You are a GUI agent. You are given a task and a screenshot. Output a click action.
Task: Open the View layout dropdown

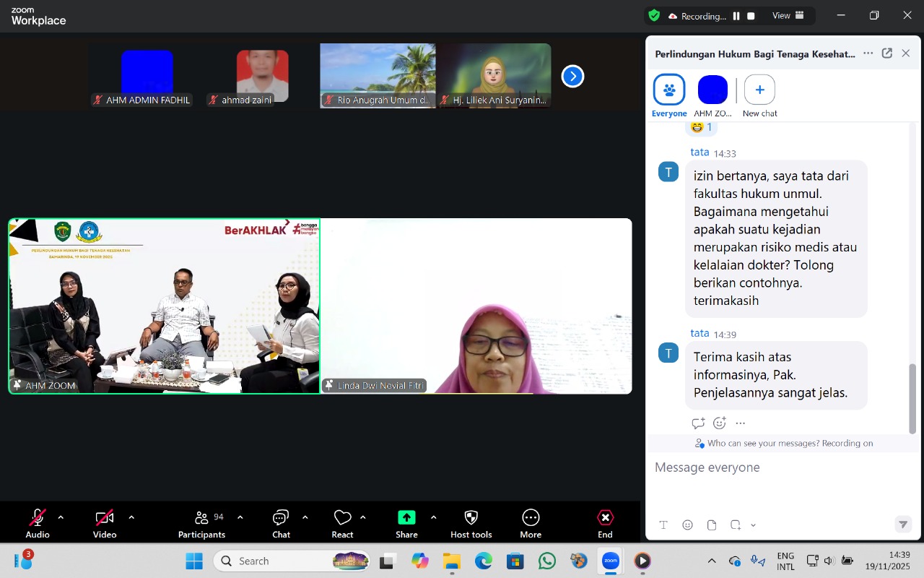tap(788, 16)
